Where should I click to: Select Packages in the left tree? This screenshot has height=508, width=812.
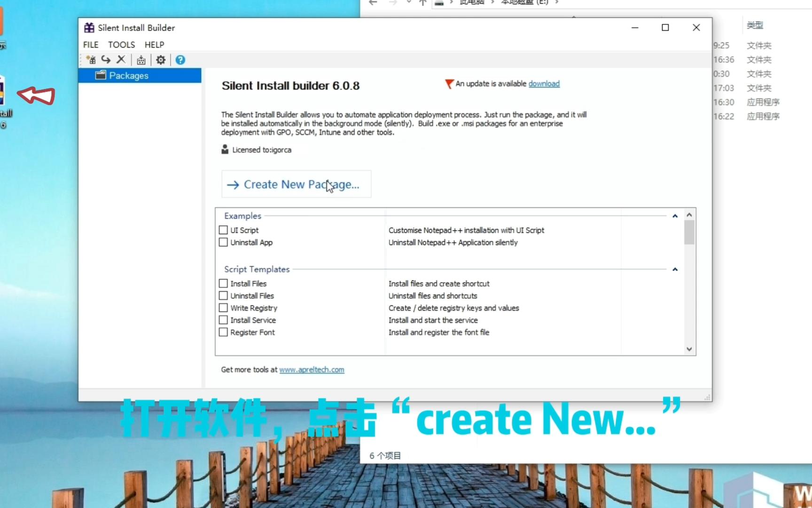[140, 75]
